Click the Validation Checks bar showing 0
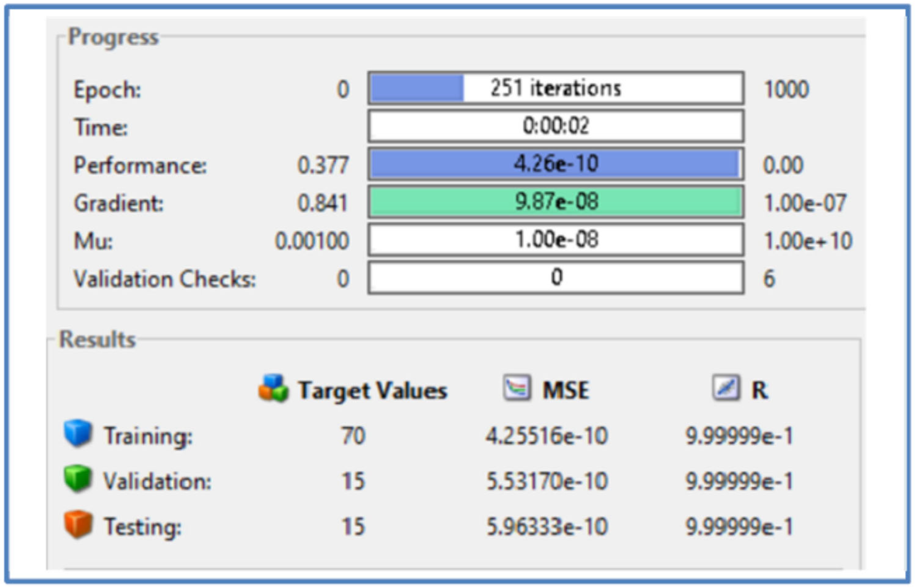 tap(556, 278)
